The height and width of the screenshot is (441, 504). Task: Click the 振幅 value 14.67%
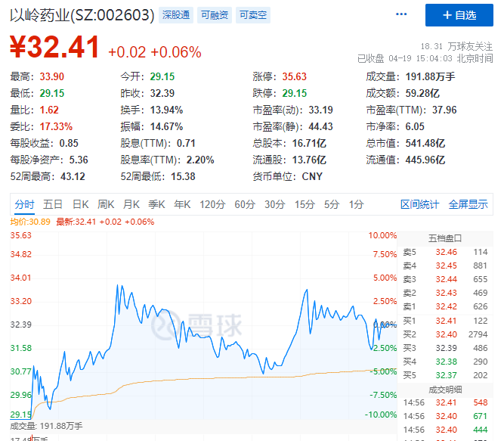tap(166, 127)
